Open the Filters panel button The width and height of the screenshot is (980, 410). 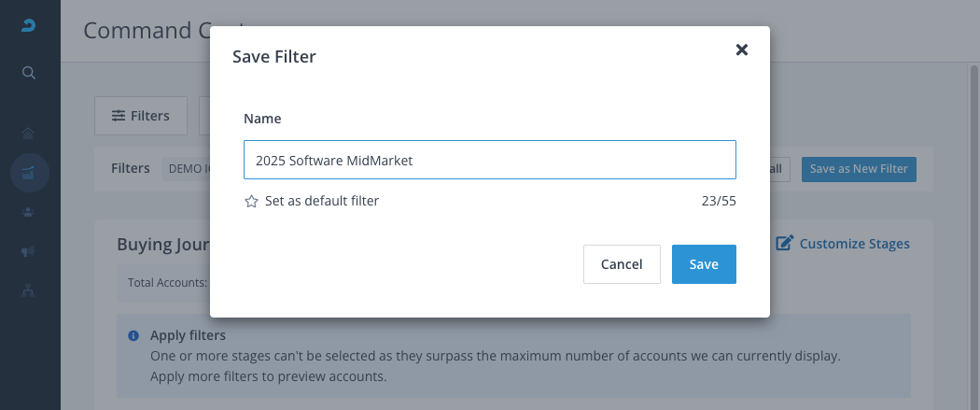(141, 116)
